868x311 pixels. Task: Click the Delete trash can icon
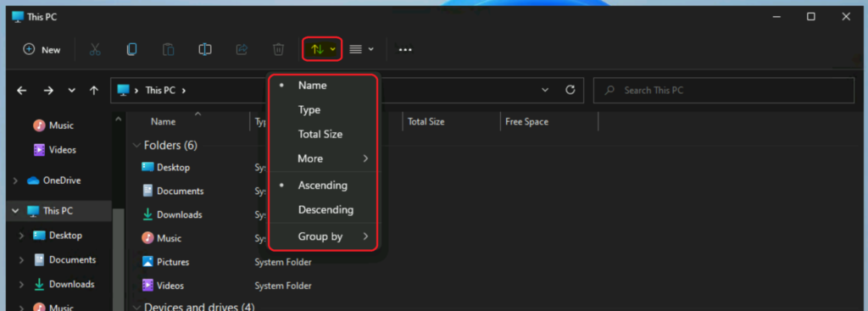tap(278, 50)
